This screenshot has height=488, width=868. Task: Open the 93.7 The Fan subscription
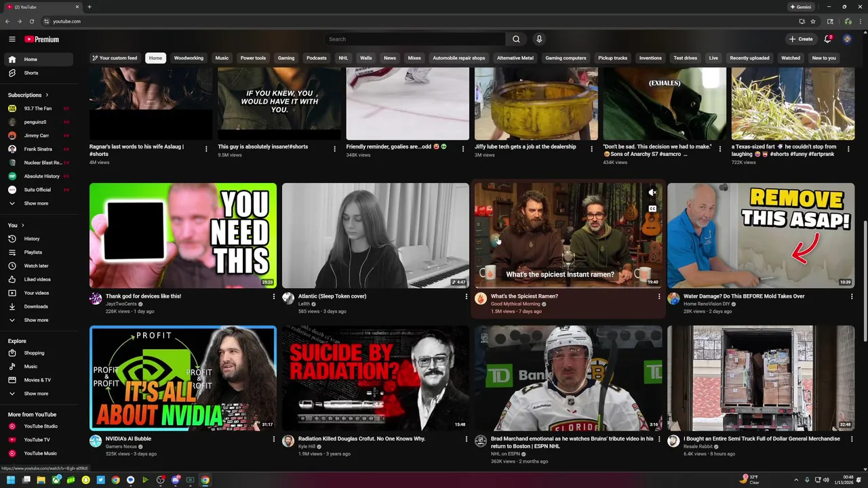(x=39, y=108)
